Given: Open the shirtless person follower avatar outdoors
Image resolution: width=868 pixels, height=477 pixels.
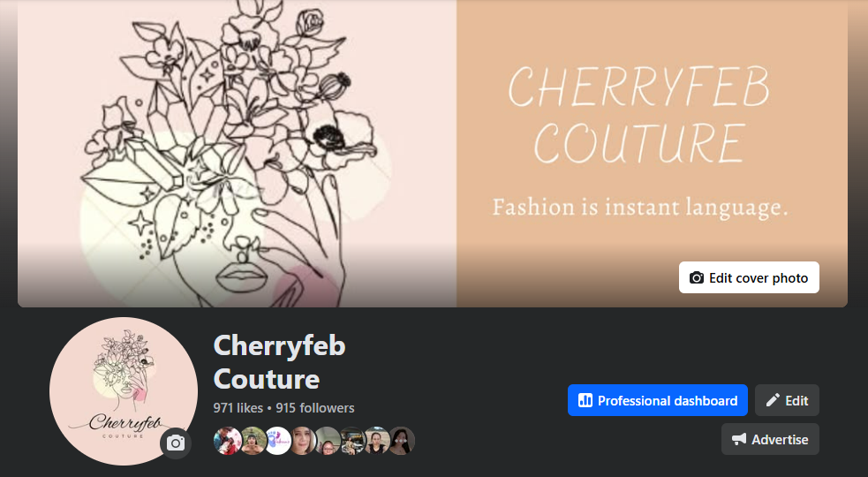Looking at the screenshot, I should 253,441.
